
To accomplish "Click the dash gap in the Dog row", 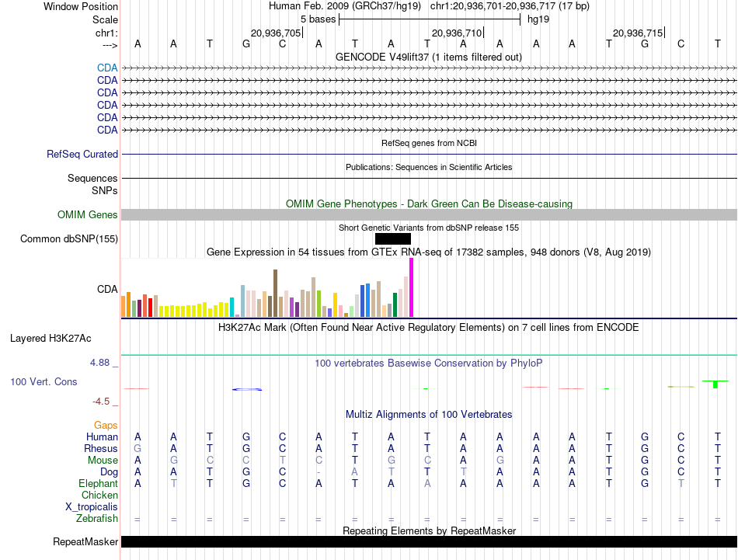I will point(319,472).
